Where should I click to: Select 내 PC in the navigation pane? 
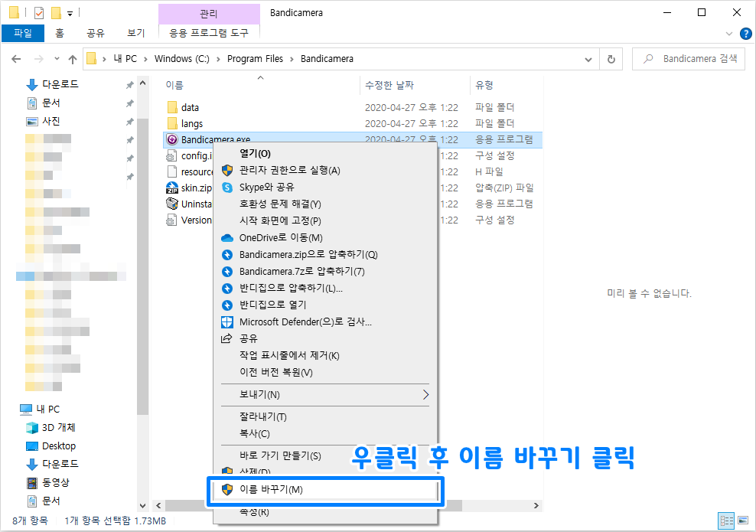click(x=40, y=409)
